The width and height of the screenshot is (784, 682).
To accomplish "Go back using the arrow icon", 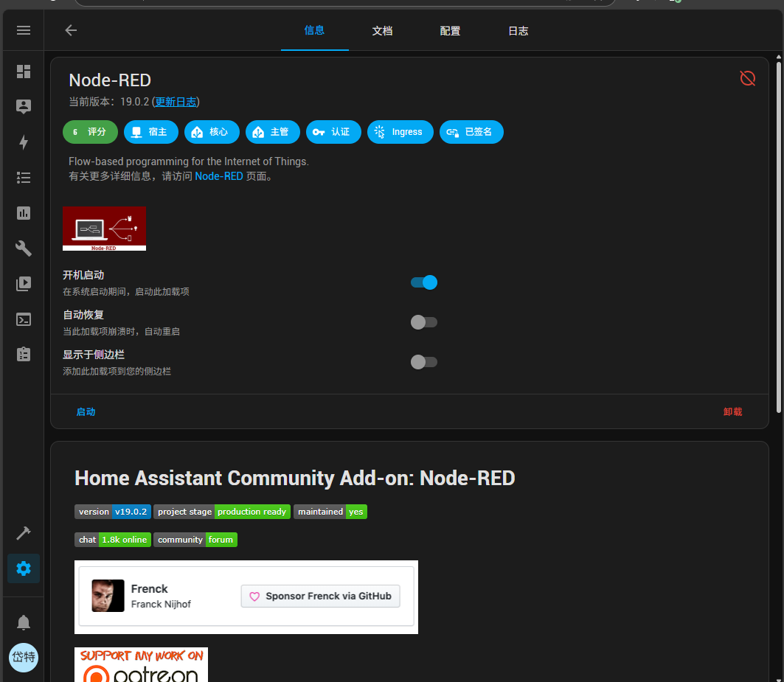I will tap(71, 30).
